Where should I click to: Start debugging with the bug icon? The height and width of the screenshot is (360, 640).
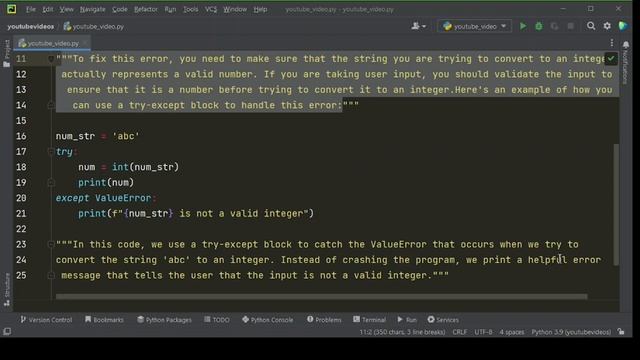(x=539, y=26)
